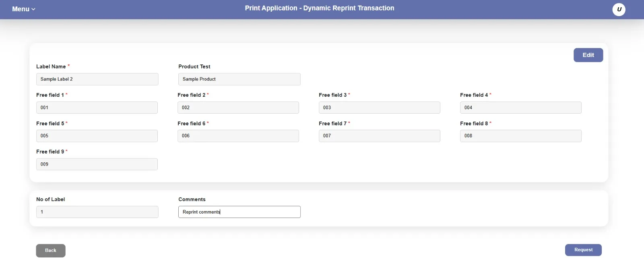Click the "Product Test" field label
The height and width of the screenshot is (278, 644).
point(194,66)
